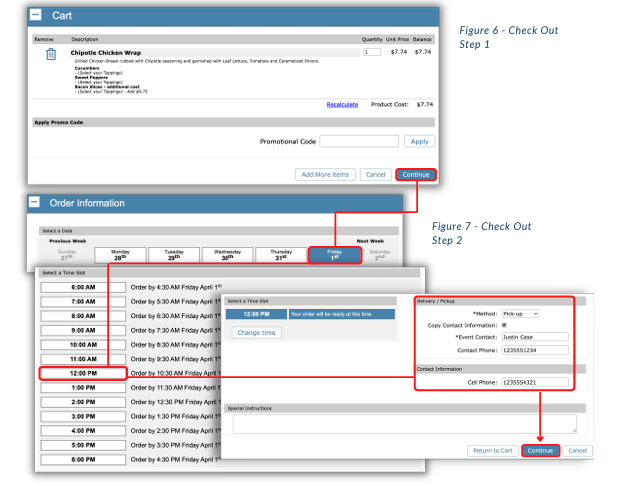622x486 pixels.
Task: Edit the item quantity field
Action: (x=372, y=52)
